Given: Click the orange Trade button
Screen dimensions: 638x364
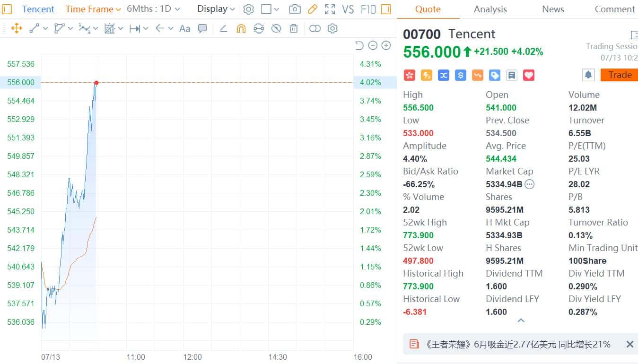Looking at the screenshot, I should coord(619,75).
